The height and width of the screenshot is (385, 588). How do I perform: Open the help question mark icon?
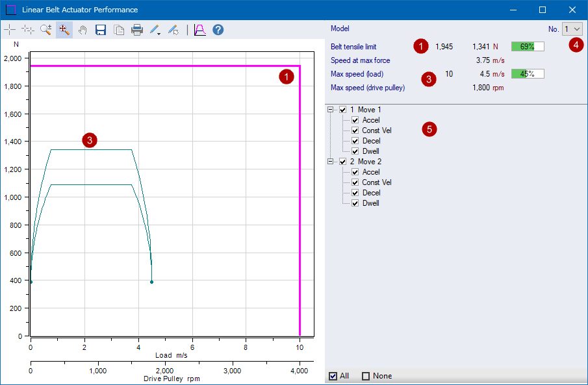click(x=218, y=29)
